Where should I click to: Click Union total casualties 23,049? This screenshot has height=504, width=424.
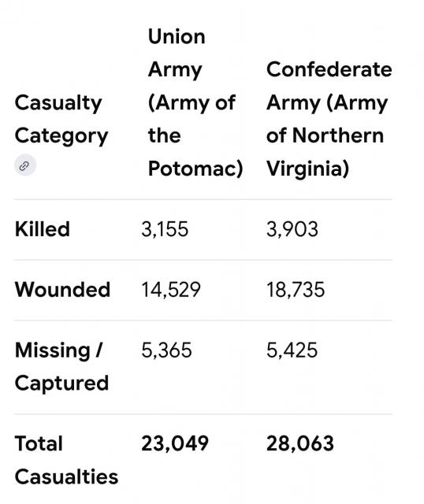(x=175, y=443)
